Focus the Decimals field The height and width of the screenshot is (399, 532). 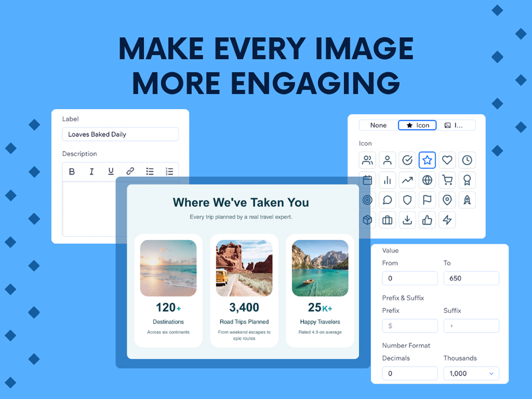410,373
